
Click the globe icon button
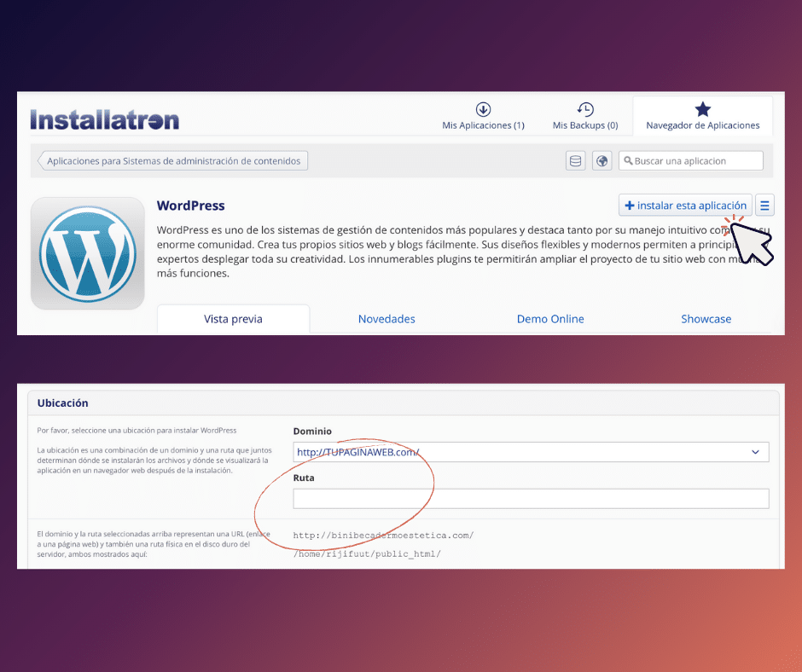[602, 160]
